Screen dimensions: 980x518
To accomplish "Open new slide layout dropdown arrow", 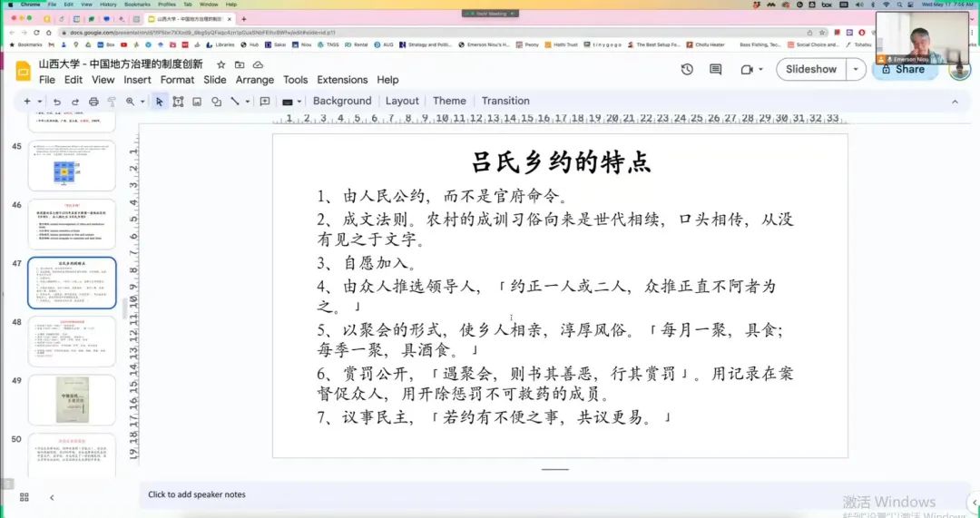I will [x=40, y=102].
